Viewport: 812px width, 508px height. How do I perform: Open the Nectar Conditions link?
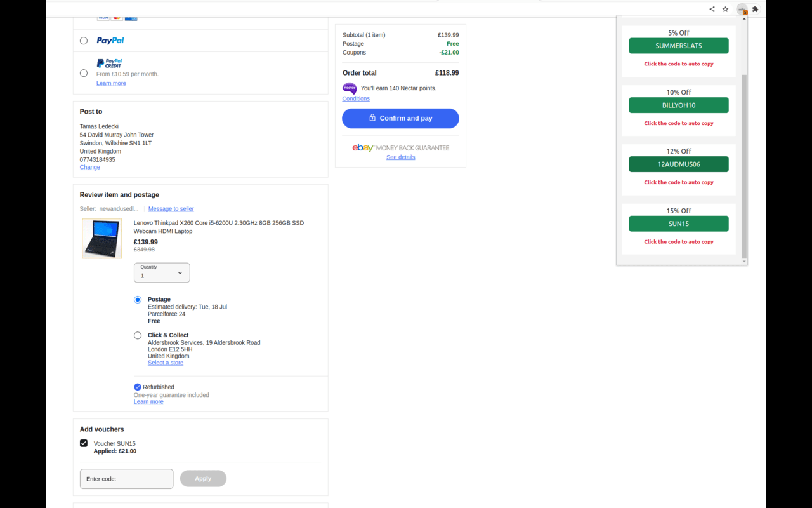coord(356,98)
